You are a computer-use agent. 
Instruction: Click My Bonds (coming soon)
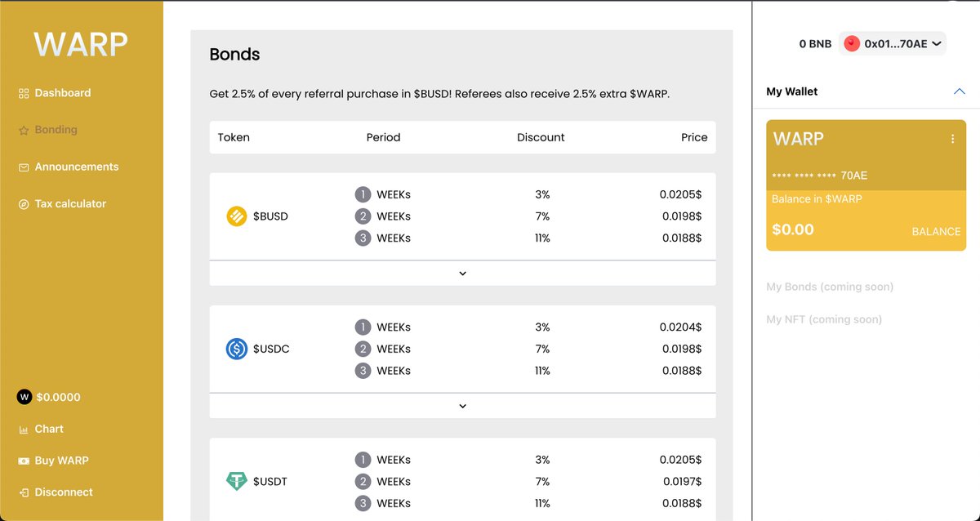pos(830,287)
